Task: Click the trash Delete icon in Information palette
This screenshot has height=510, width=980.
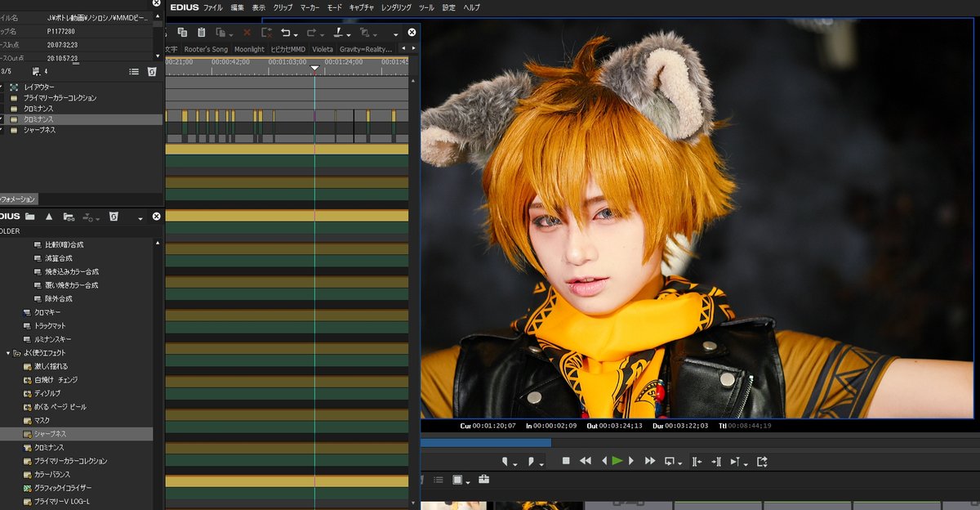Action: [x=151, y=72]
